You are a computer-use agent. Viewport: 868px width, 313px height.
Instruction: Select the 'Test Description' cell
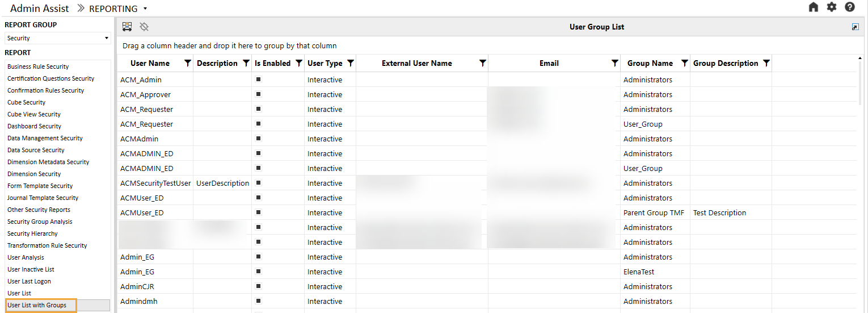[731, 212]
